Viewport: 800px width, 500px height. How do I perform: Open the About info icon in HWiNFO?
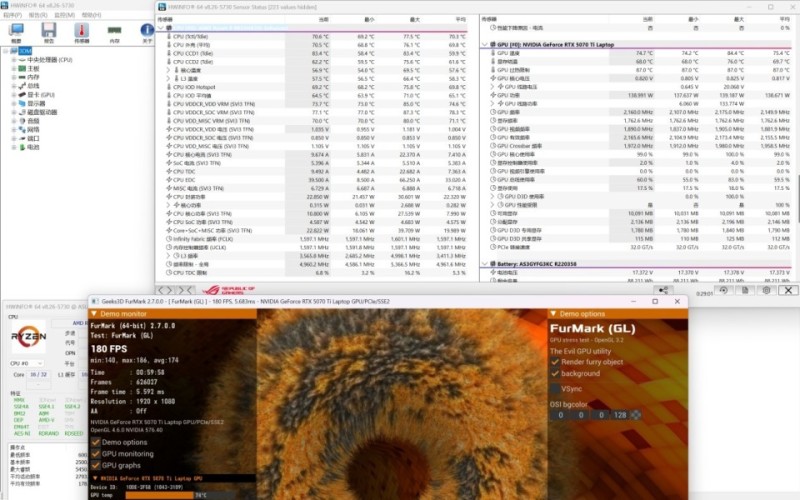pos(147,31)
